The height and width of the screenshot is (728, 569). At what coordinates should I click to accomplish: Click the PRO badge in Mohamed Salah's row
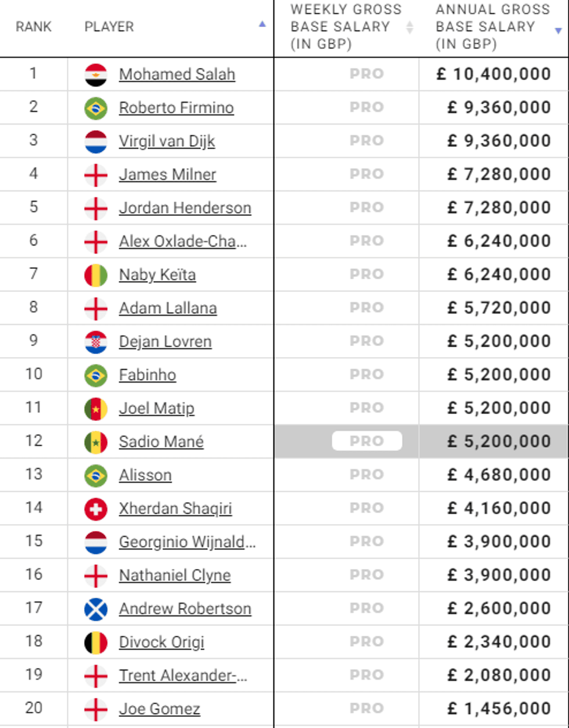point(367,74)
